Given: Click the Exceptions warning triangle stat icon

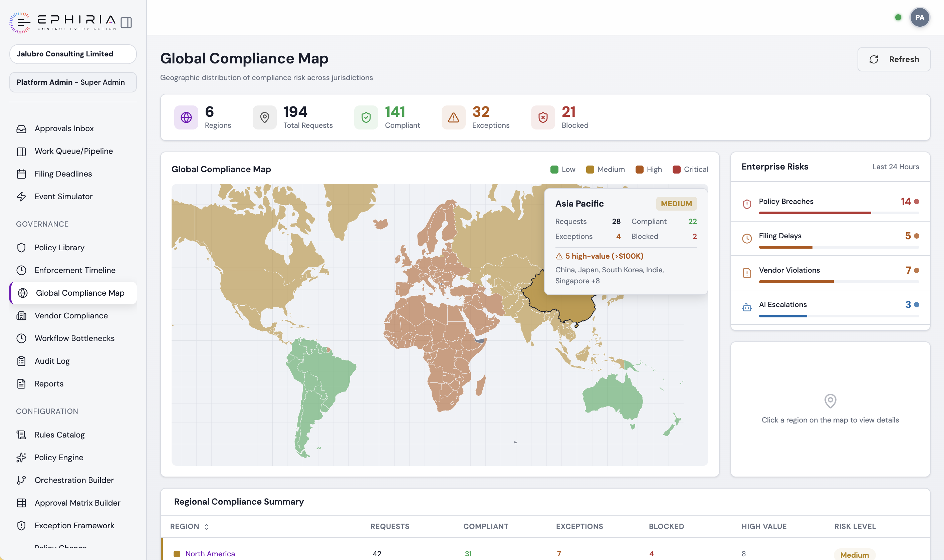Looking at the screenshot, I should pyautogui.click(x=453, y=117).
